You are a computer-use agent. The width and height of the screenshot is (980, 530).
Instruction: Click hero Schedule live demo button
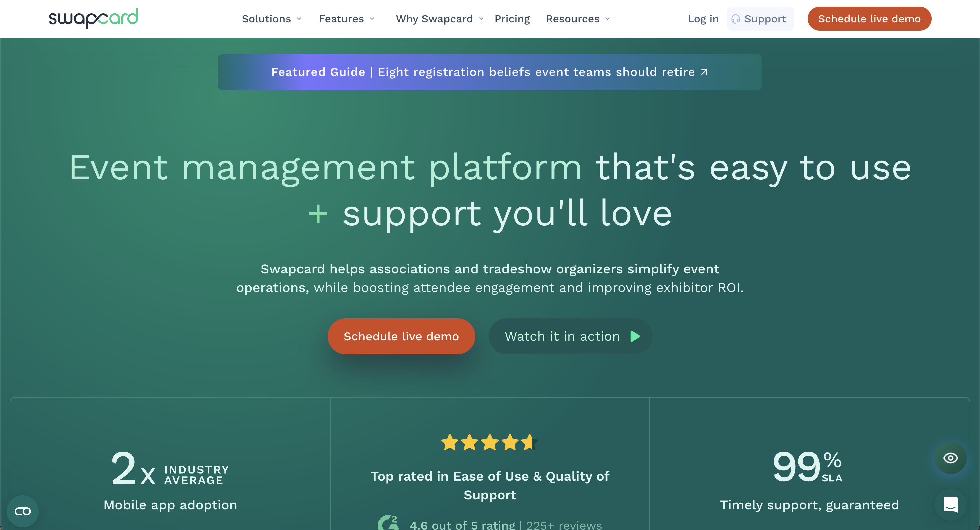coord(401,336)
